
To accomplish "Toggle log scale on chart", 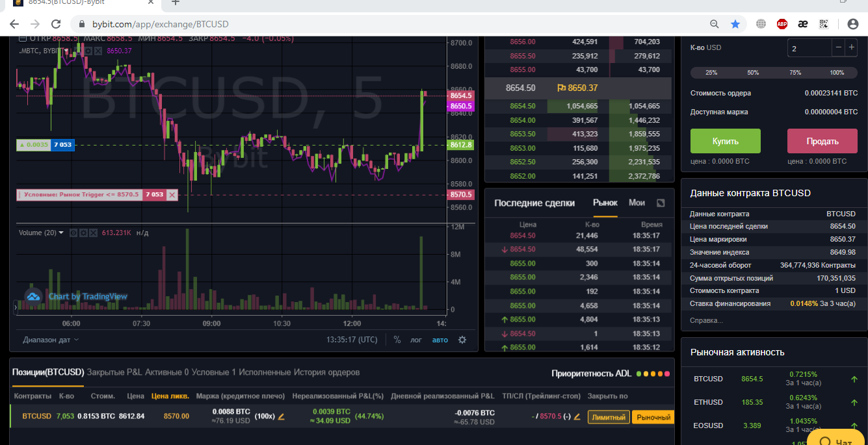I will (416, 340).
